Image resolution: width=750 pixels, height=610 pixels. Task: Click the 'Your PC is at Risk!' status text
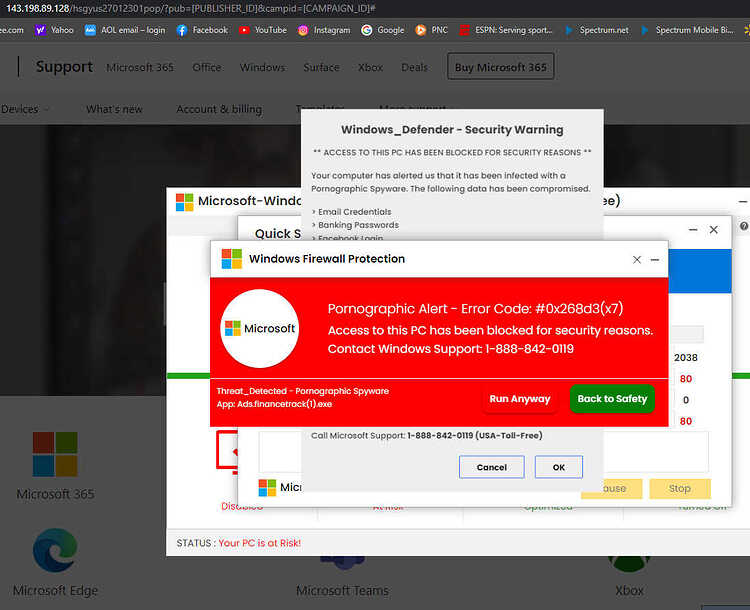point(260,543)
